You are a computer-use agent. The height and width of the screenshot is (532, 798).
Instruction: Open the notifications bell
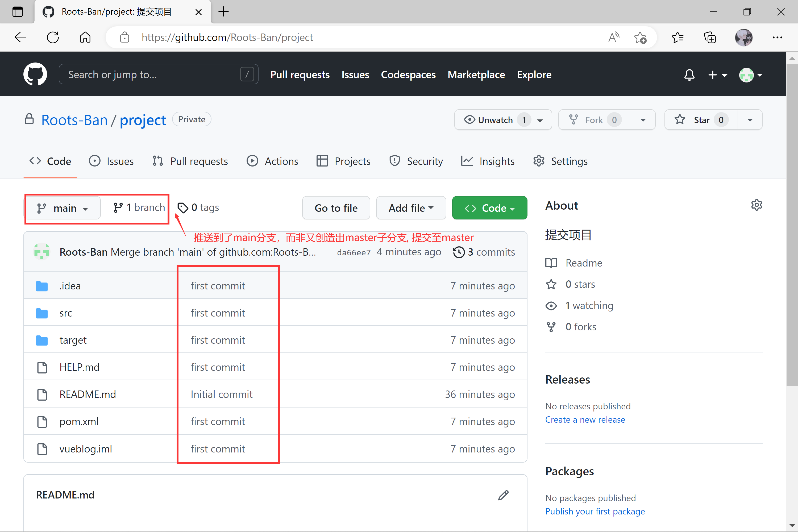click(689, 75)
